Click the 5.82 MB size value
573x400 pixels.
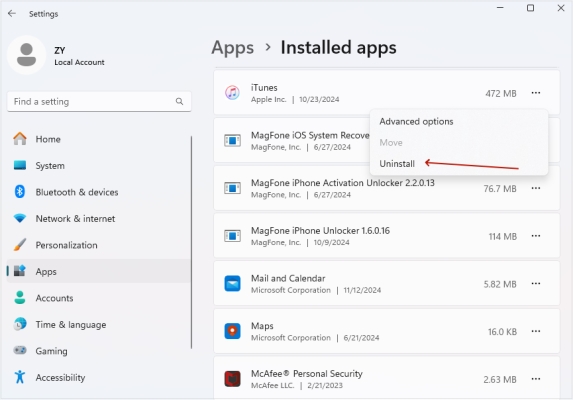pos(500,284)
